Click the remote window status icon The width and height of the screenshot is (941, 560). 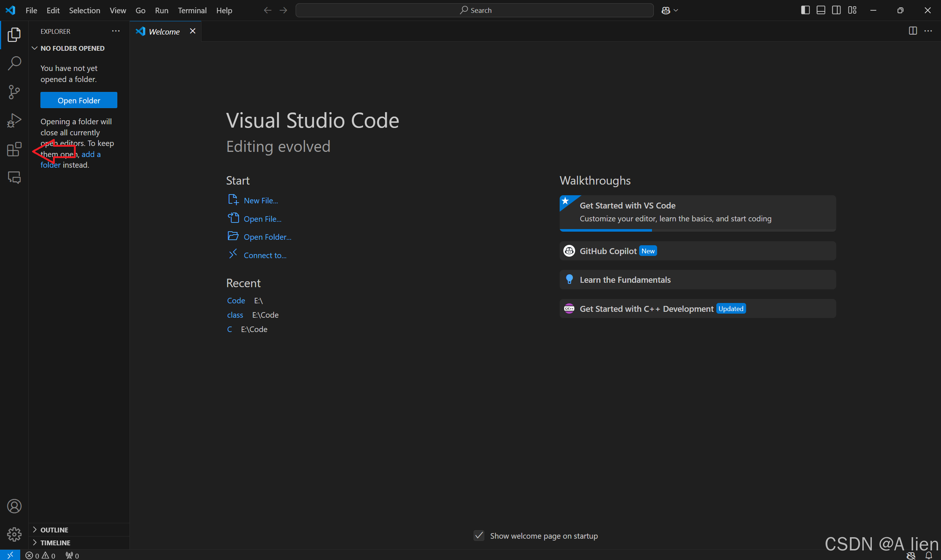10,555
